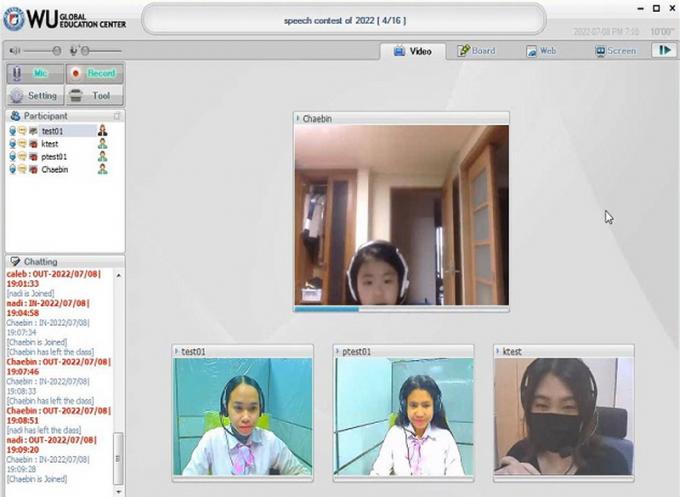Click Chaebin's user avatar icon in list
Image resolution: width=680 pixels, height=497 pixels.
[102, 170]
